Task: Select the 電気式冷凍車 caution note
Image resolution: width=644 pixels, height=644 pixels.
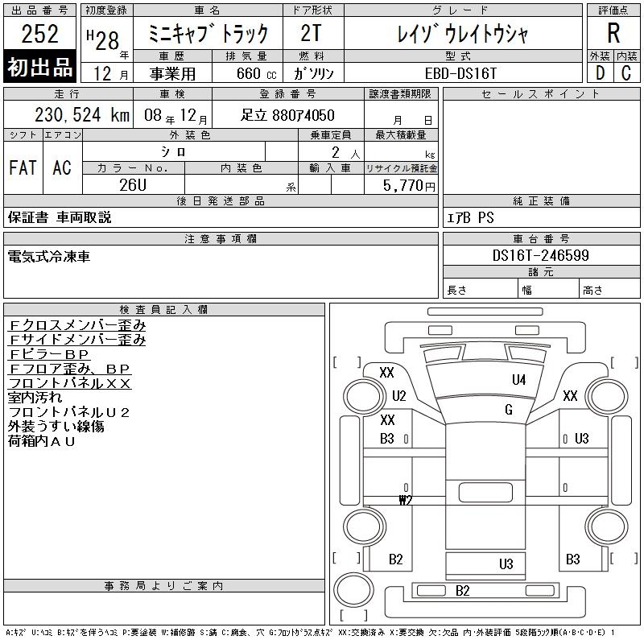Action: (49, 256)
